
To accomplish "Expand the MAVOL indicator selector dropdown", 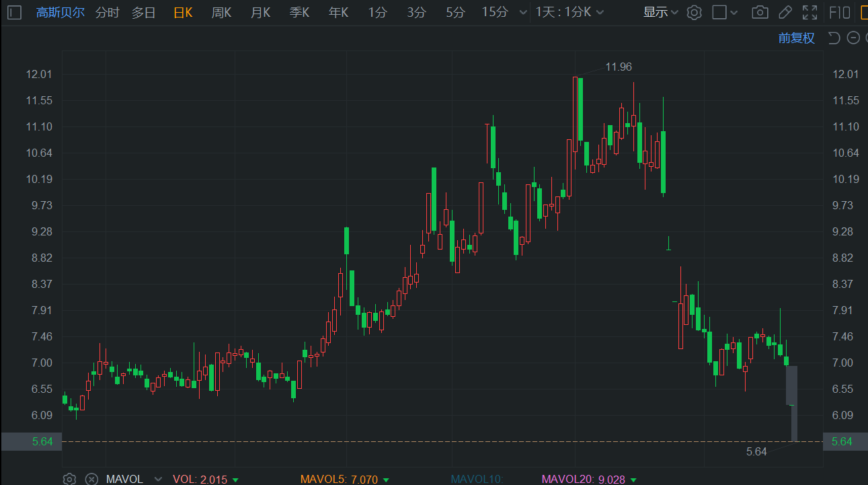I will click(x=158, y=479).
